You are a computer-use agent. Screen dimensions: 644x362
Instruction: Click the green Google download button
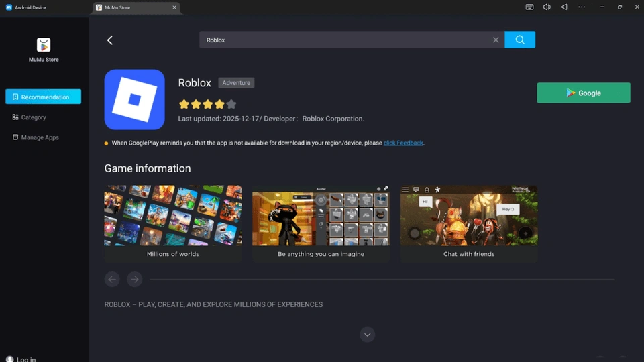[583, 93]
